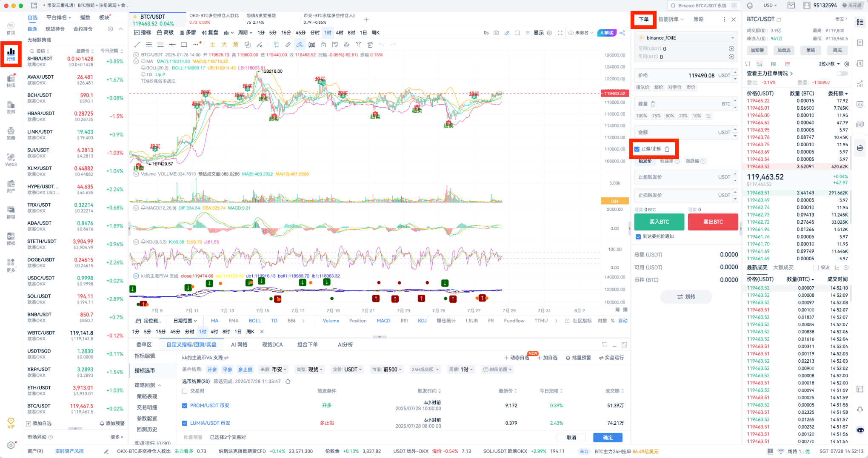
Task: Select the sell-only order book view icon
Action: pyautogui.click(x=788, y=64)
